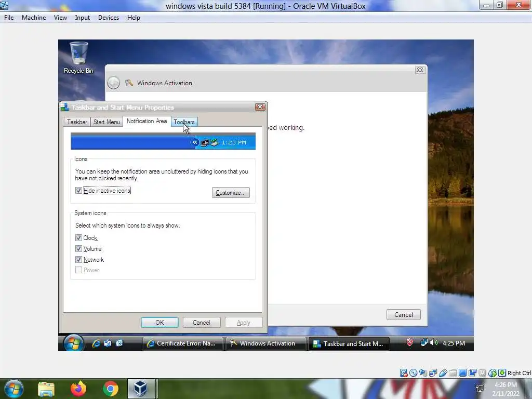
Task: Open the Toolbars tab
Action: [184, 122]
